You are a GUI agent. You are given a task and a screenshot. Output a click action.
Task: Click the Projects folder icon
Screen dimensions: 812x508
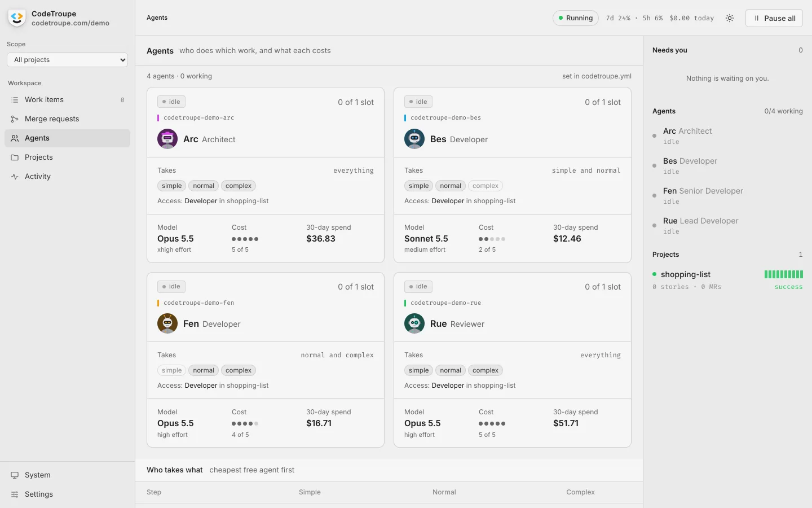15,157
